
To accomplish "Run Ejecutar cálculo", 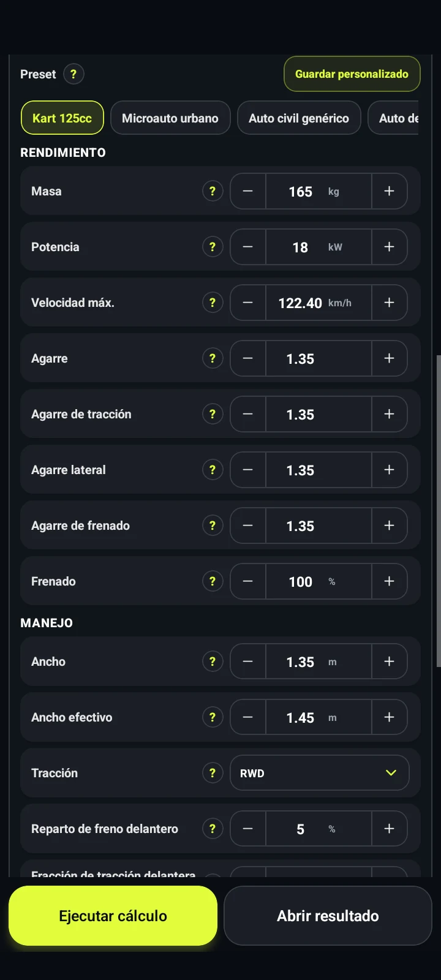I will tap(113, 916).
